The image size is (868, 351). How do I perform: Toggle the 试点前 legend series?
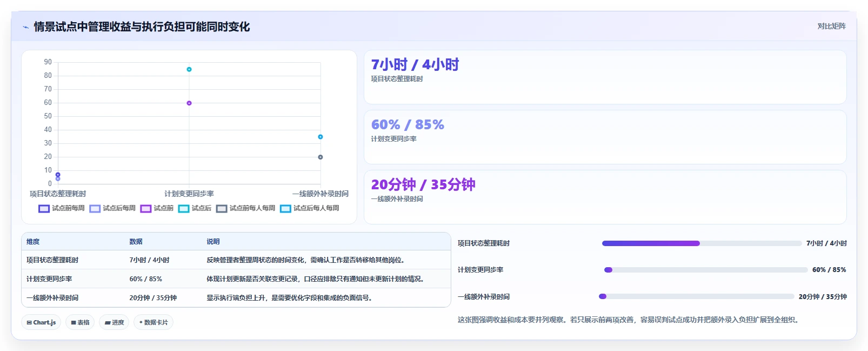pyautogui.click(x=157, y=208)
